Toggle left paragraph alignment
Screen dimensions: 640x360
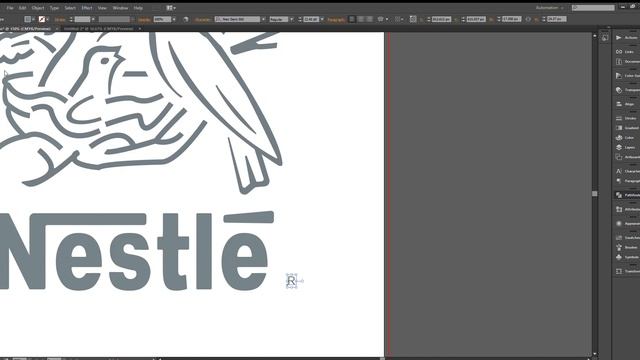(352, 19)
